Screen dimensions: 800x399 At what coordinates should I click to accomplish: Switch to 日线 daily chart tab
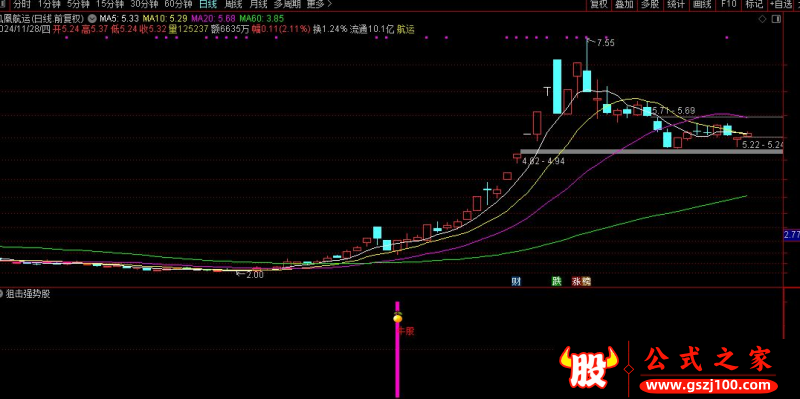(x=208, y=5)
